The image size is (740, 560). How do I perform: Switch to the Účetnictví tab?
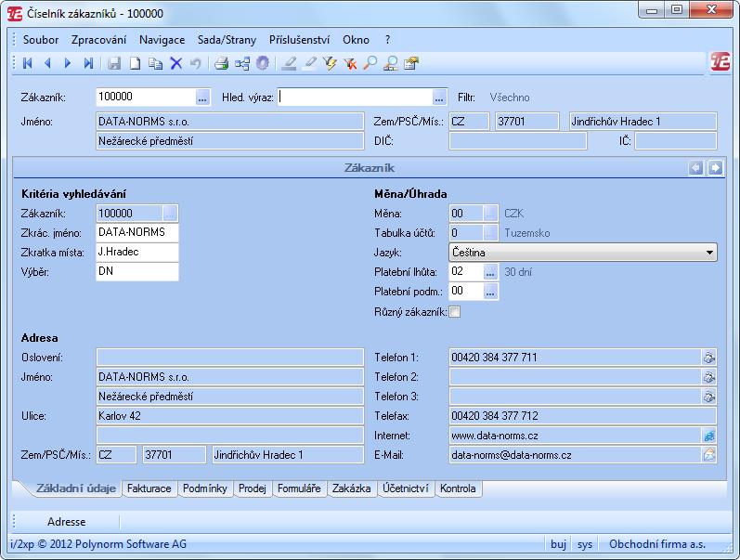pos(406,488)
